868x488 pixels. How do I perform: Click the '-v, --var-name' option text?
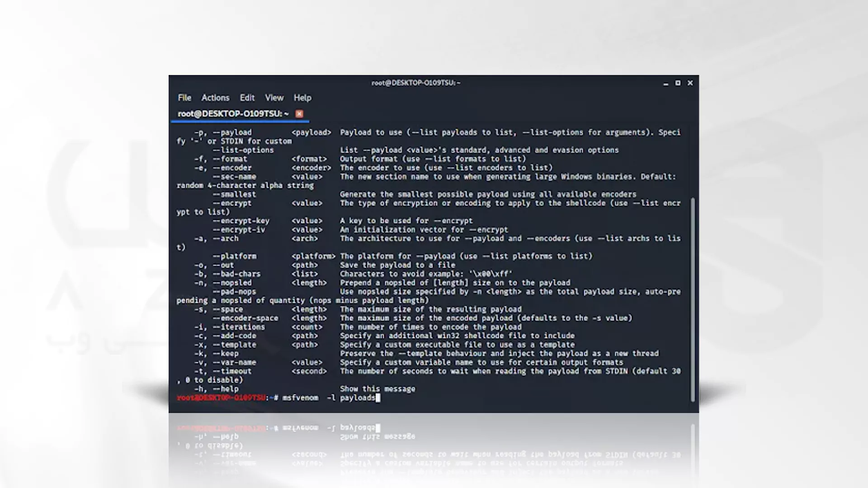225,362
